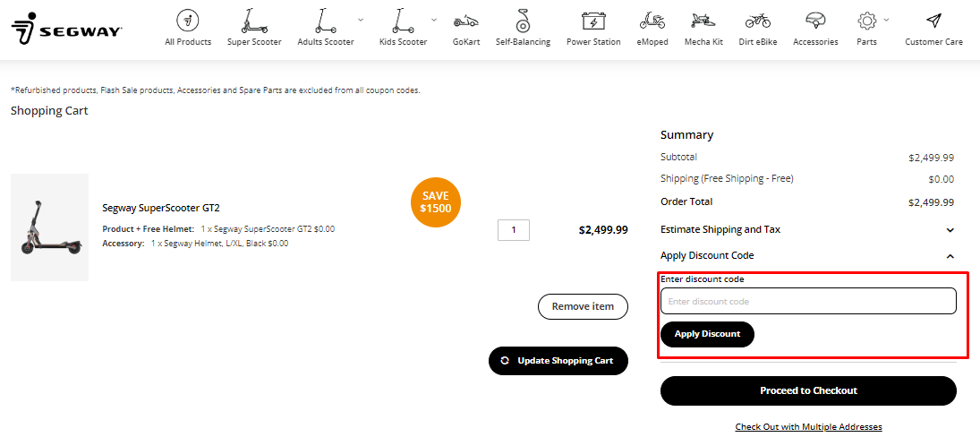Click the Subtotal label in Summary
This screenshot has height=437, width=980.
point(678,157)
